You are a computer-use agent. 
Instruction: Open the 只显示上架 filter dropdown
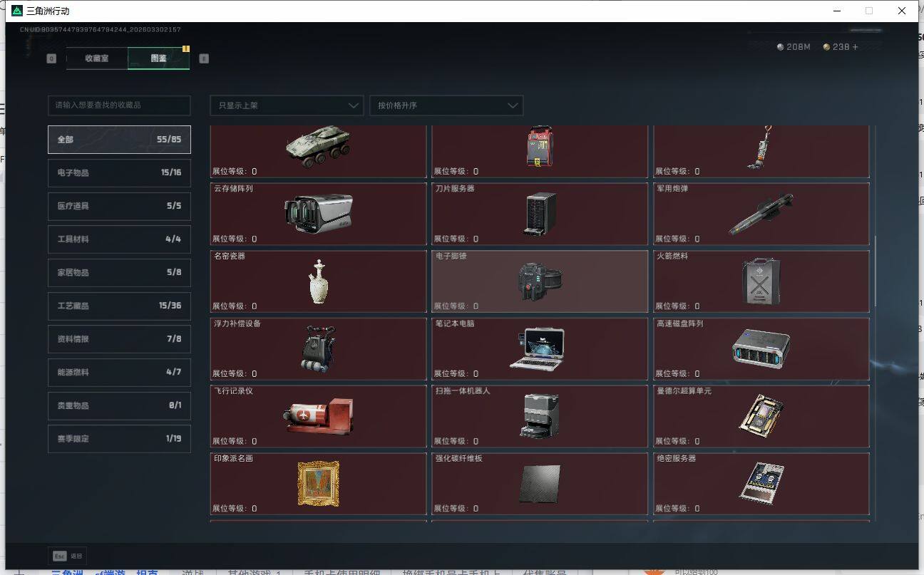pos(287,105)
